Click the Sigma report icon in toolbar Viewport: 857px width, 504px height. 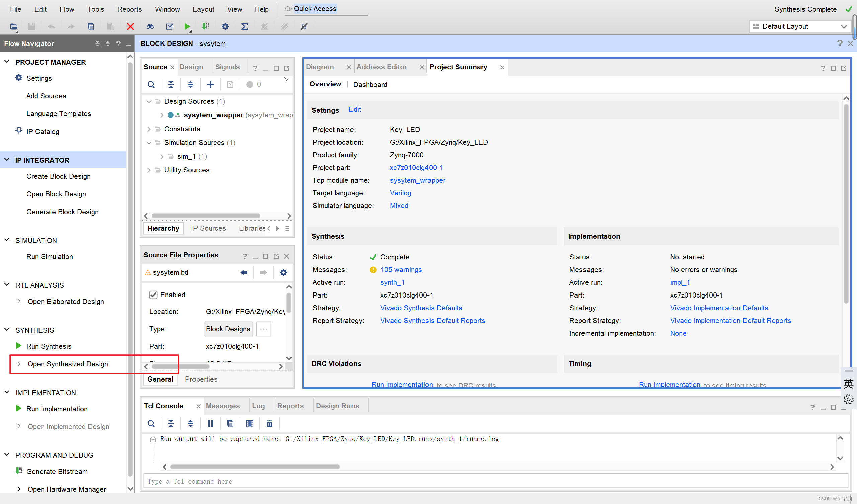point(244,26)
